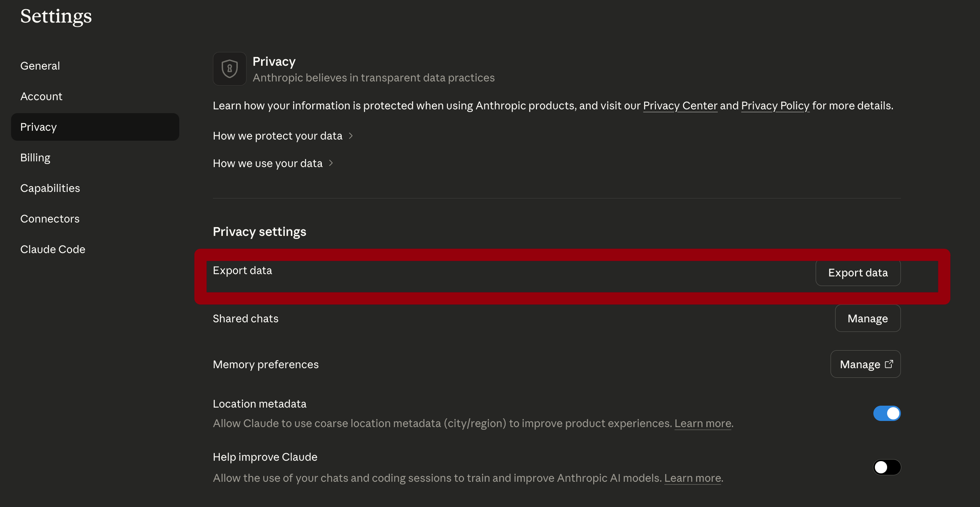The image size is (980, 507).
Task: Switch to the Capabilities section
Action: click(x=50, y=188)
